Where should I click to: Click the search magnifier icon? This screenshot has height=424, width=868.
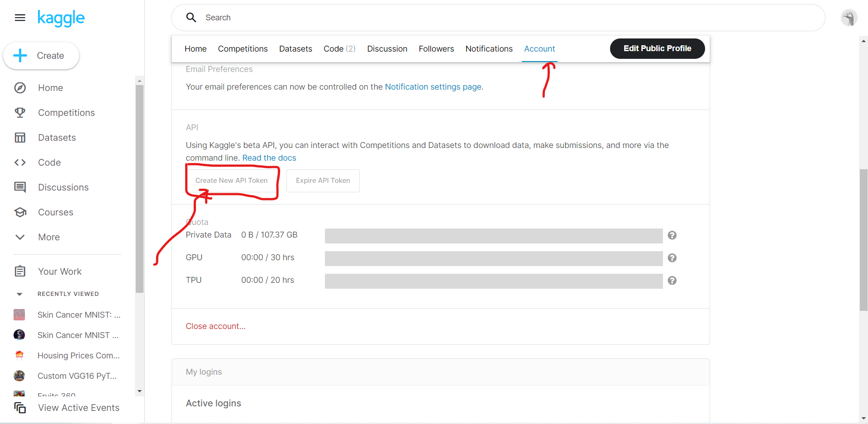[191, 18]
